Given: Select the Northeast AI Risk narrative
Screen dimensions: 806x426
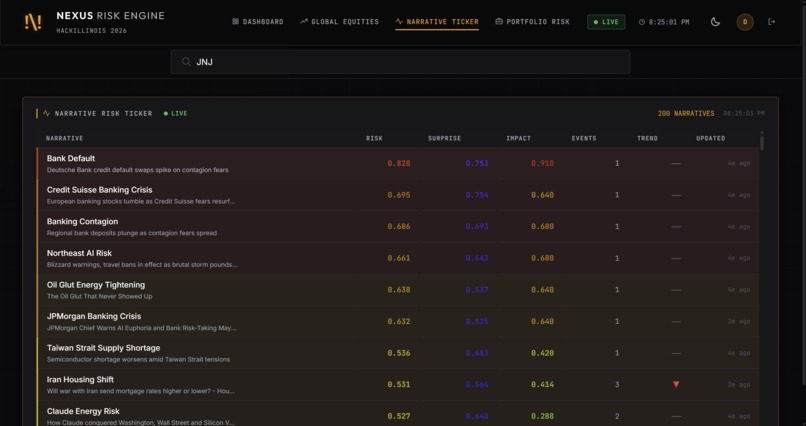Looking at the screenshot, I should tap(398, 258).
